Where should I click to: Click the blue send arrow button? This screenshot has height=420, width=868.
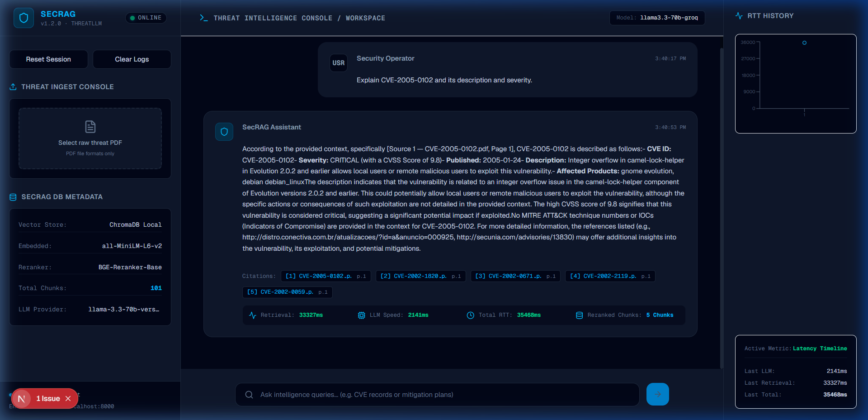point(658,394)
